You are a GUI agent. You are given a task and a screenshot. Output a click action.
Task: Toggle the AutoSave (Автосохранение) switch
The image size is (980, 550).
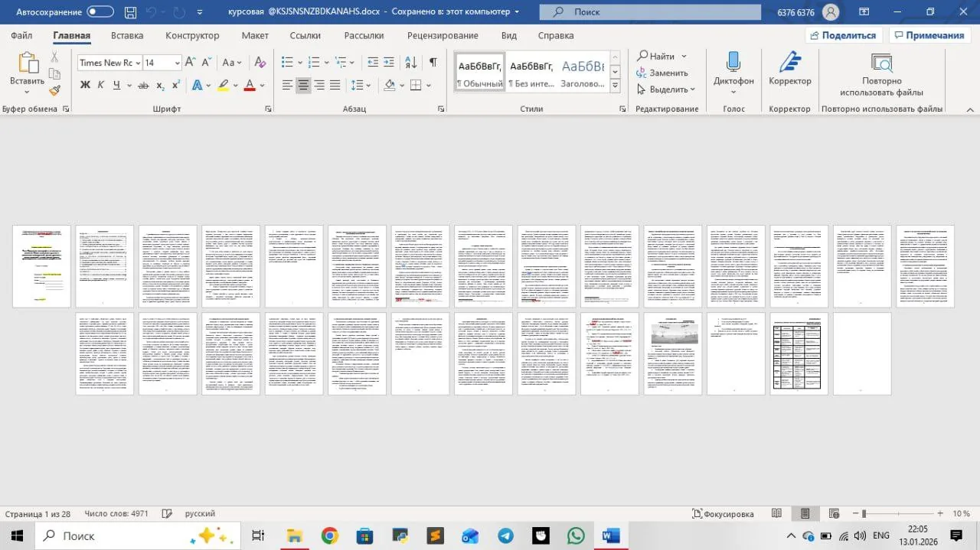point(100,11)
